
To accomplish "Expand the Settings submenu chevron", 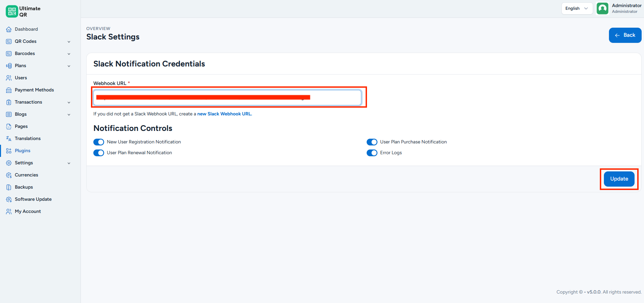I will point(69,163).
